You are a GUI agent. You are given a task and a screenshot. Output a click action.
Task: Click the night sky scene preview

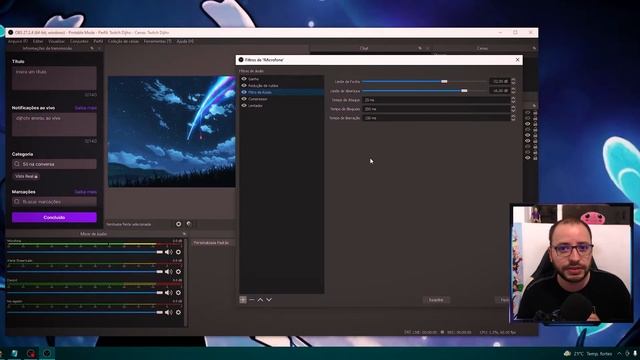pyautogui.click(x=171, y=131)
